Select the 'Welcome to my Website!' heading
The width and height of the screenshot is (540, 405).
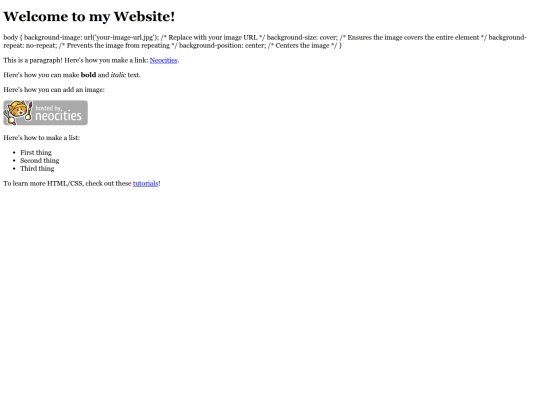point(89,17)
